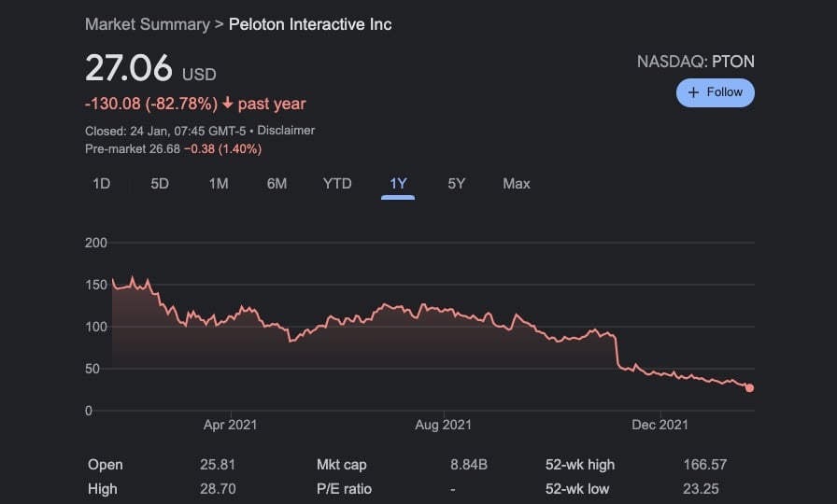Switch chart to 1D range

pos(101,184)
